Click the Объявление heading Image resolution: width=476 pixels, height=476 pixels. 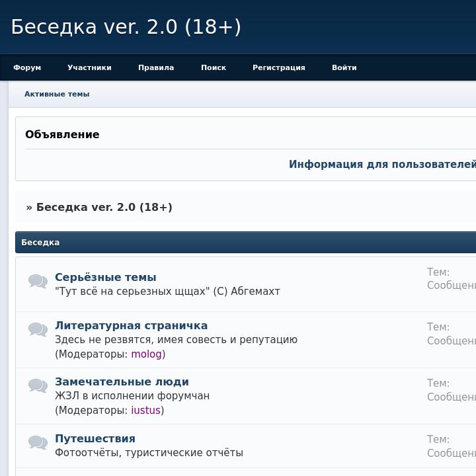[x=62, y=134]
